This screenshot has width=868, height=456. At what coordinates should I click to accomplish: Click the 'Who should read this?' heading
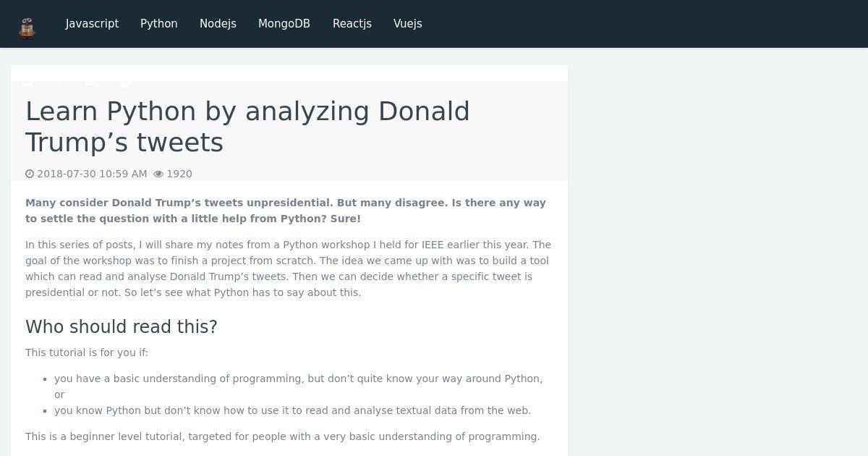[x=122, y=327]
